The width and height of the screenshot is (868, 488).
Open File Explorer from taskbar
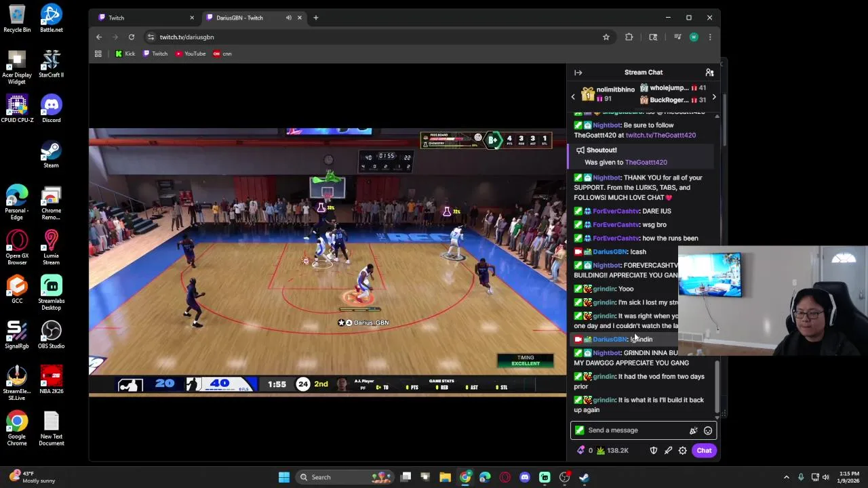[445, 477]
